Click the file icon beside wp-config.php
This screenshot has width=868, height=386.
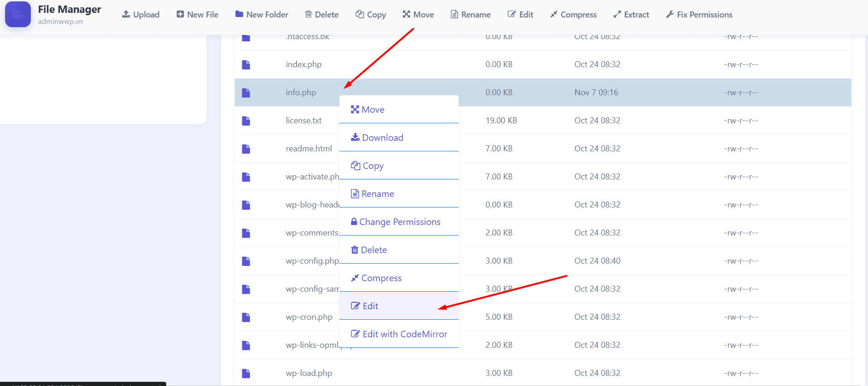point(246,261)
